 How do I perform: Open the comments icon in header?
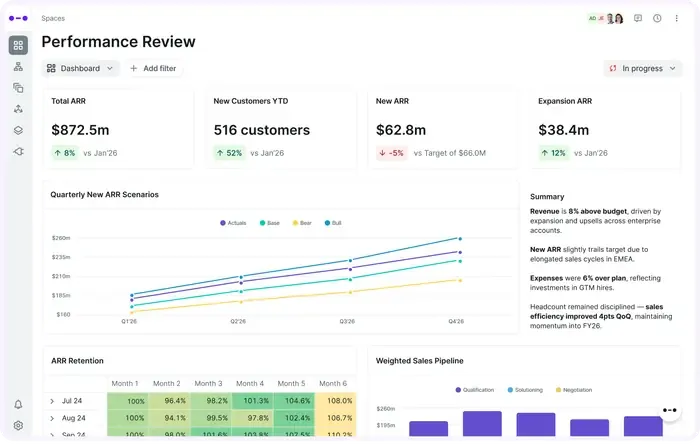(x=638, y=18)
